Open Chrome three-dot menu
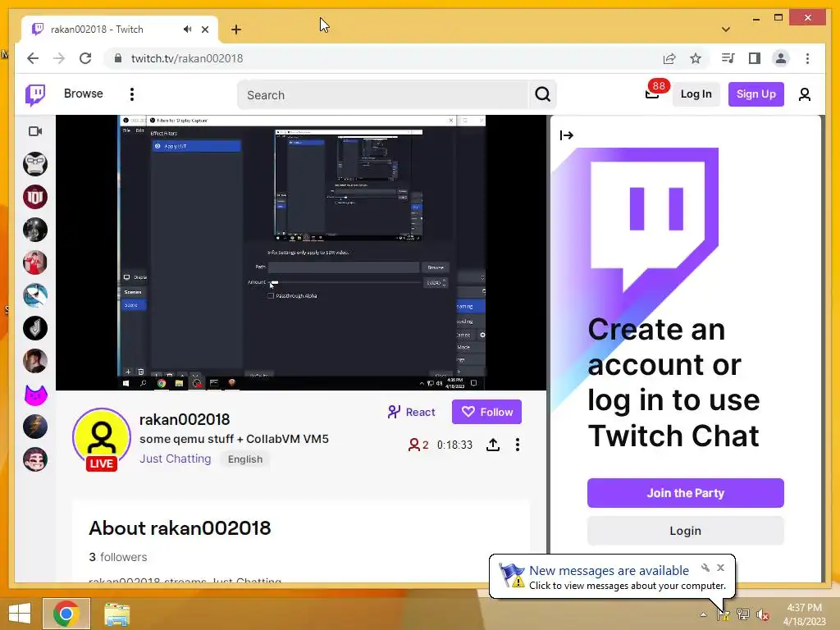The height and width of the screenshot is (630, 840). 807,58
